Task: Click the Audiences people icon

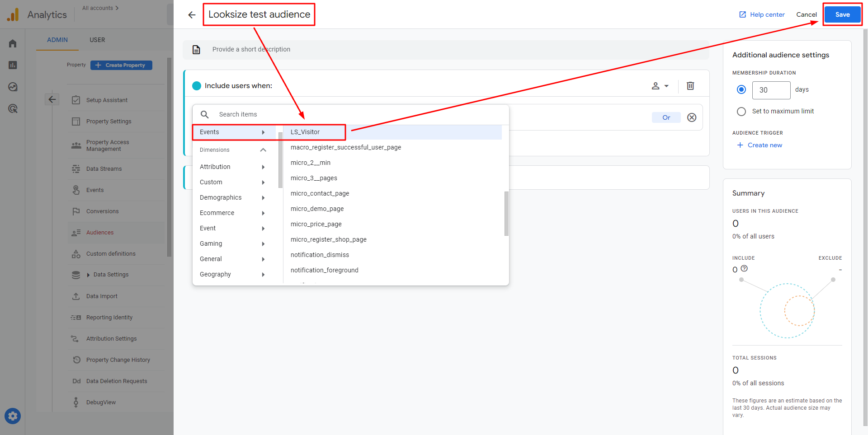Action: click(76, 233)
